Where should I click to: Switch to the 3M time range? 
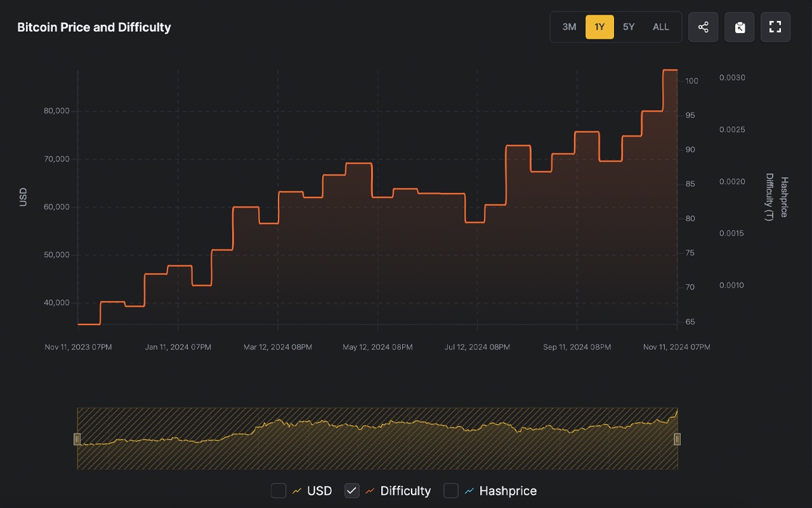pos(569,27)
